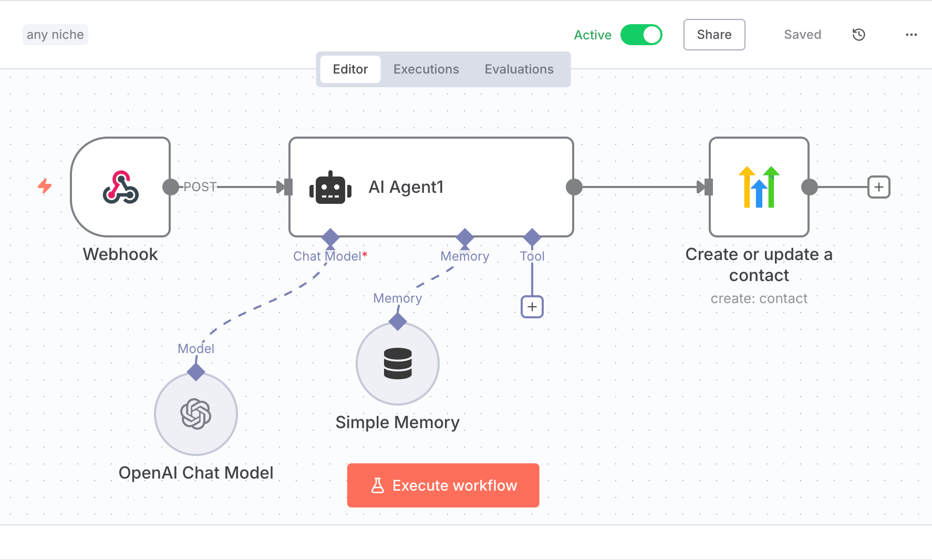Toggle the Active workflow switch off
The image size is (932, 560).
point(641,35)
